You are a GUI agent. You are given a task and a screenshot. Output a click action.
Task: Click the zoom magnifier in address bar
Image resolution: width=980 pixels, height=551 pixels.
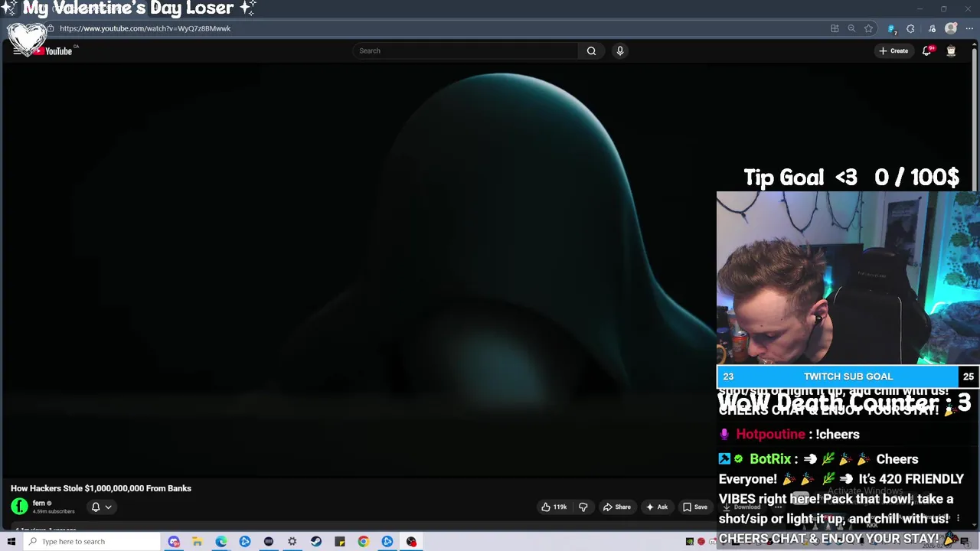click(x=851, y=28)
